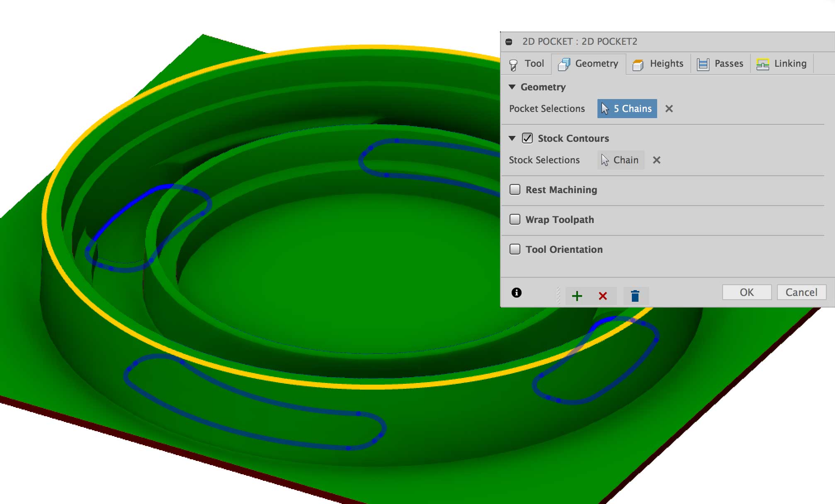This screenshot has width=835, height=504.
Task: Uncheck the Stock Contours checkbox
Action: point(527,138)
